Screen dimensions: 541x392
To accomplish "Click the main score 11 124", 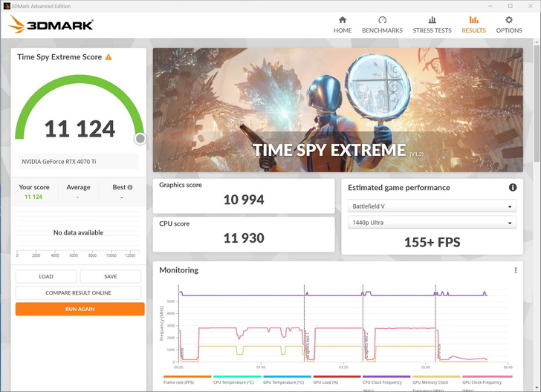I will coord(80,128).
